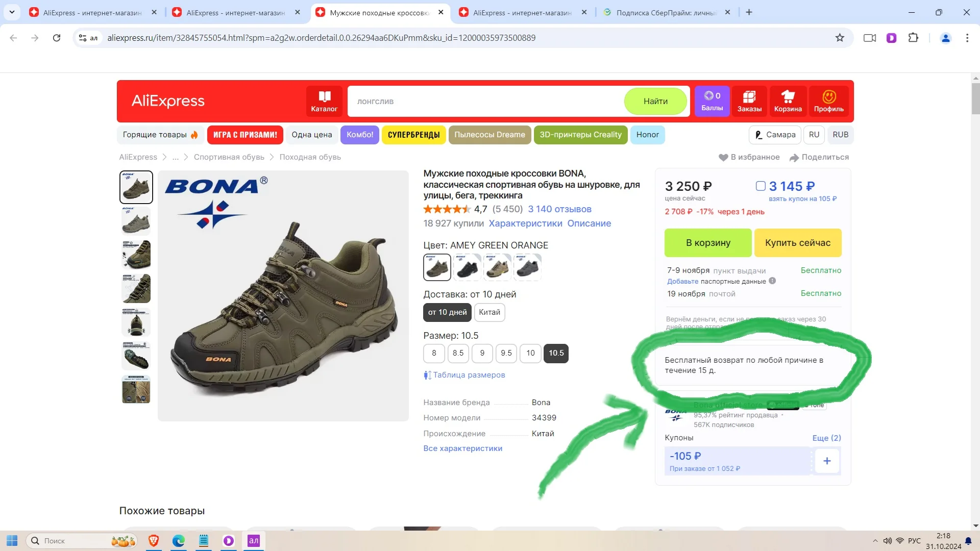The height and width of the screenshot is (551, 980).
Task: Click the AliExpress logo
Action: (168, 101)
